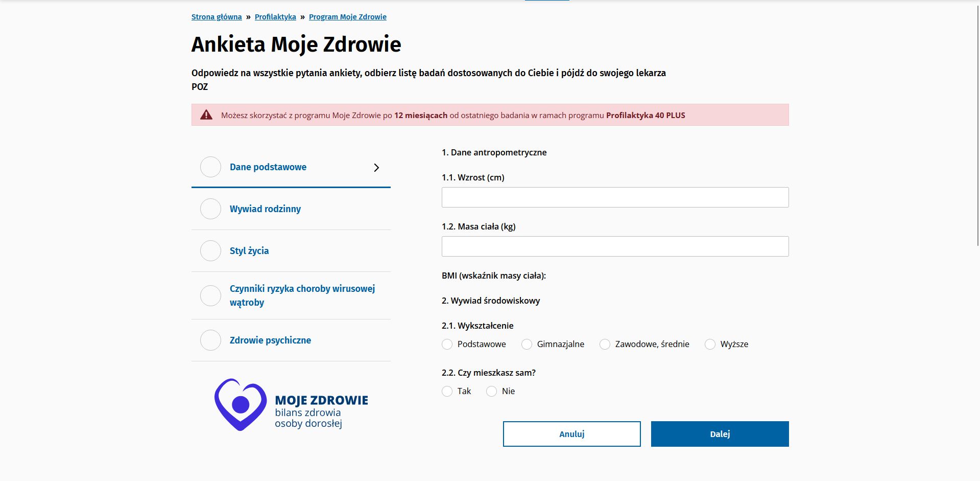
Task: Click the circle beside Czynniki ryzyka choroby wirusowej wątroby
Action: (210, 295)
